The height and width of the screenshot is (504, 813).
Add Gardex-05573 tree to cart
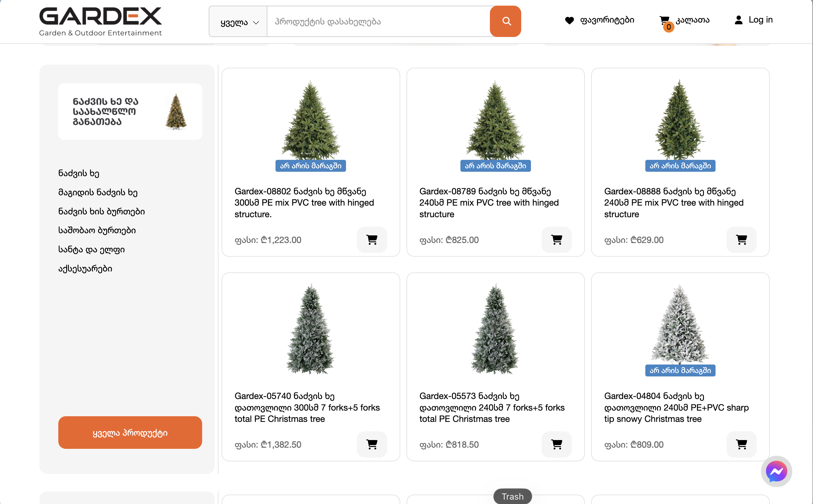pos(556,444)
